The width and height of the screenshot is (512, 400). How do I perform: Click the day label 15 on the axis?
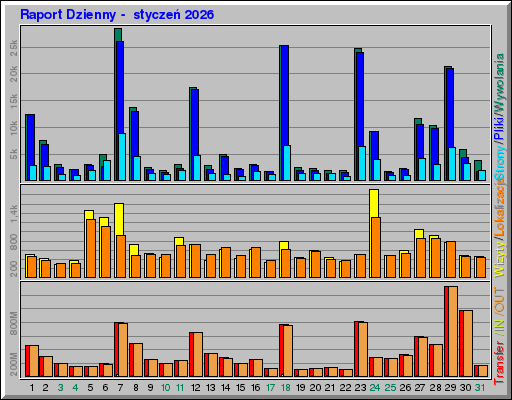tap(241, 388)
